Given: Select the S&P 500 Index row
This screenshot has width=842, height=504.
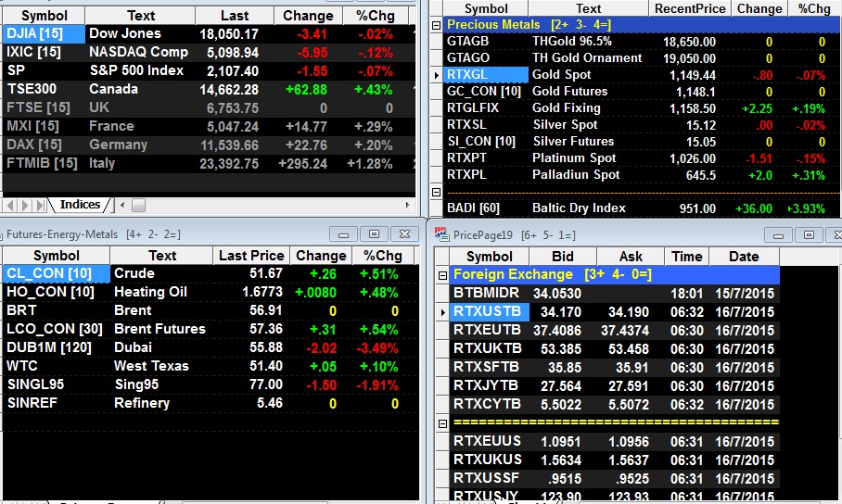Looking at the screenshot, I should 209,70.
